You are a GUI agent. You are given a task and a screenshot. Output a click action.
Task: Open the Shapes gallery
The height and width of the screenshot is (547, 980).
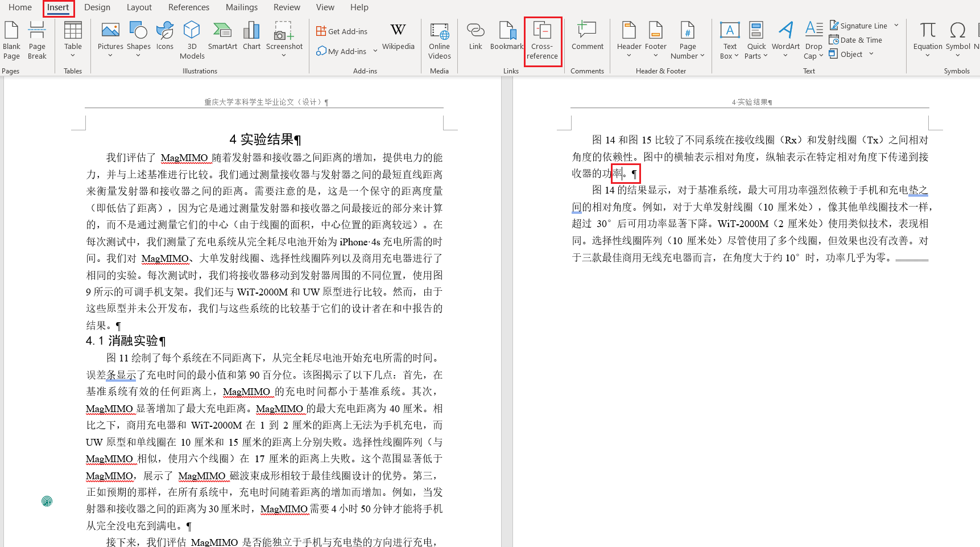click(x=138, y=40)
